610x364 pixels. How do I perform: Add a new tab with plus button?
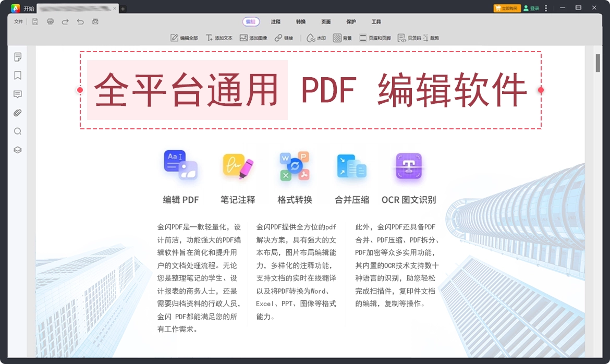point(123,8)
